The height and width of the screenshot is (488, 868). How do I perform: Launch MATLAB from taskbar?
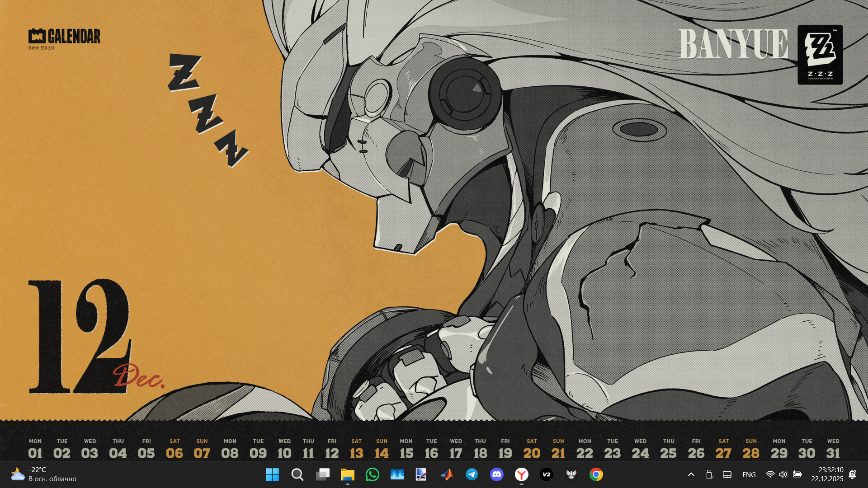coord(447,474)
